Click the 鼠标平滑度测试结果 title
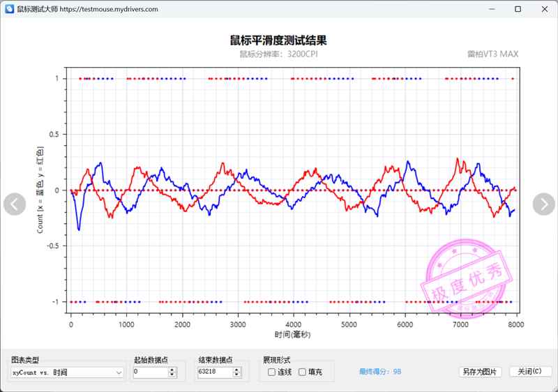The width and height of the screenshot is (558, 392). coord(278,40)
